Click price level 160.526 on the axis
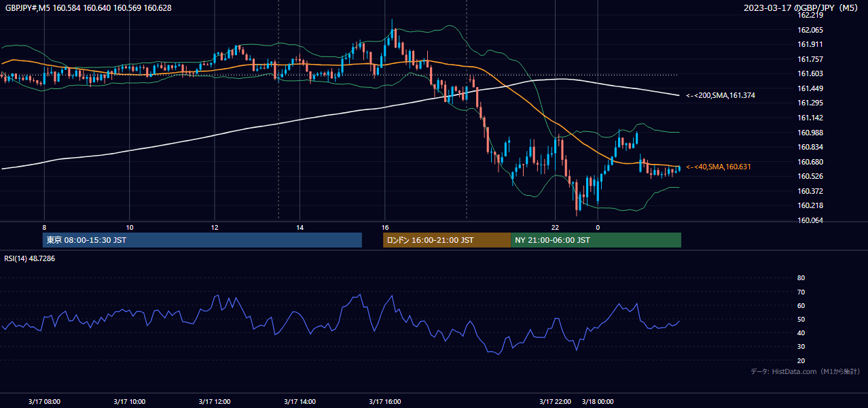The image size is (868, 408). (x=810, y=176)
